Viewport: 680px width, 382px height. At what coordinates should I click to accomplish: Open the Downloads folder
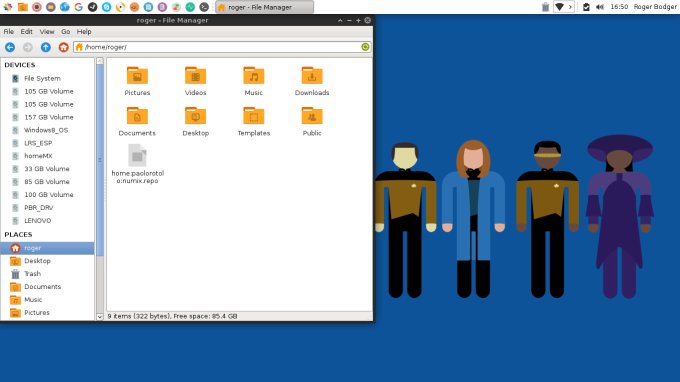click(312, 75)
